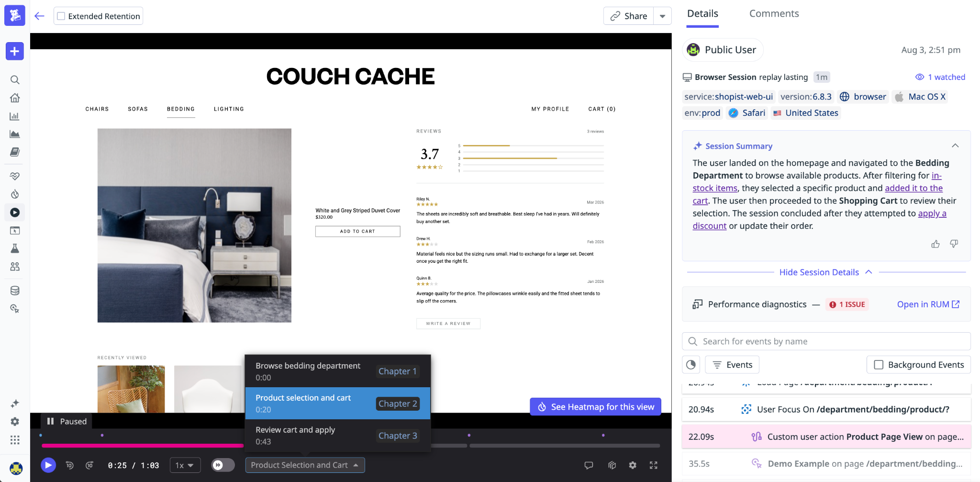The width and height of the screenshot is (980, 482).
Task: Open playback speed 1x dropdown
Action: [185, 465]
